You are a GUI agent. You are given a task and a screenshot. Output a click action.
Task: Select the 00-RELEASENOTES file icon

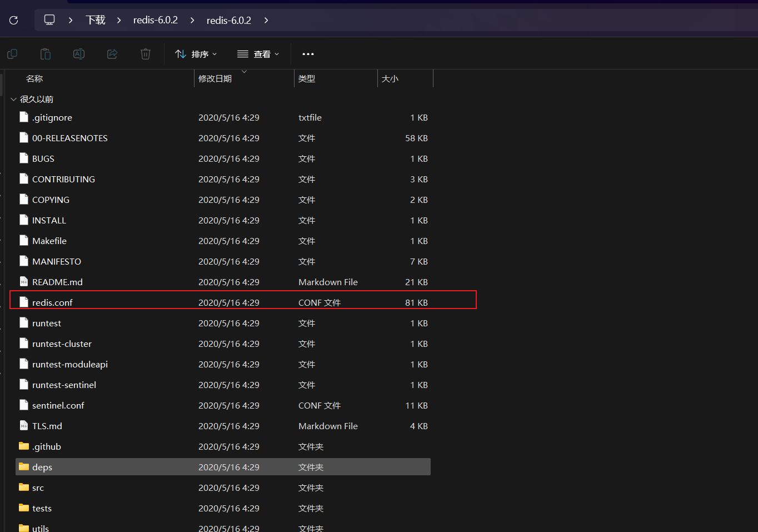24,137
